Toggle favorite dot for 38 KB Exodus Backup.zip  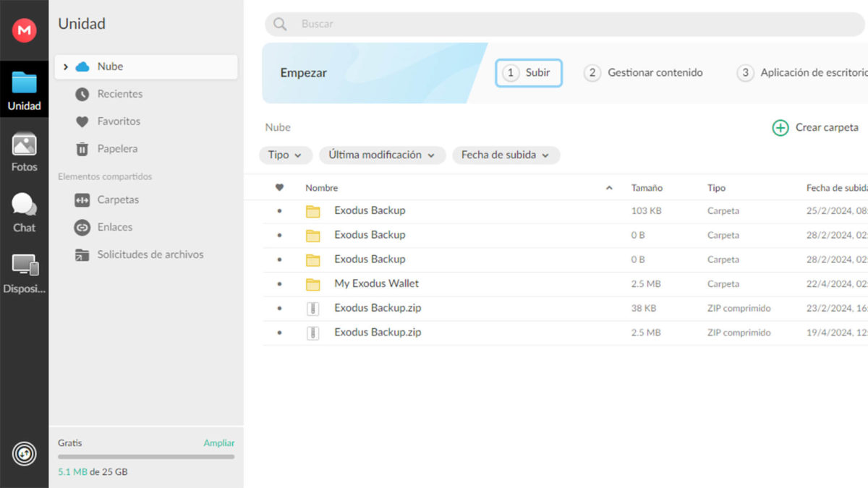pyautogui.click(x=279, y=309)
